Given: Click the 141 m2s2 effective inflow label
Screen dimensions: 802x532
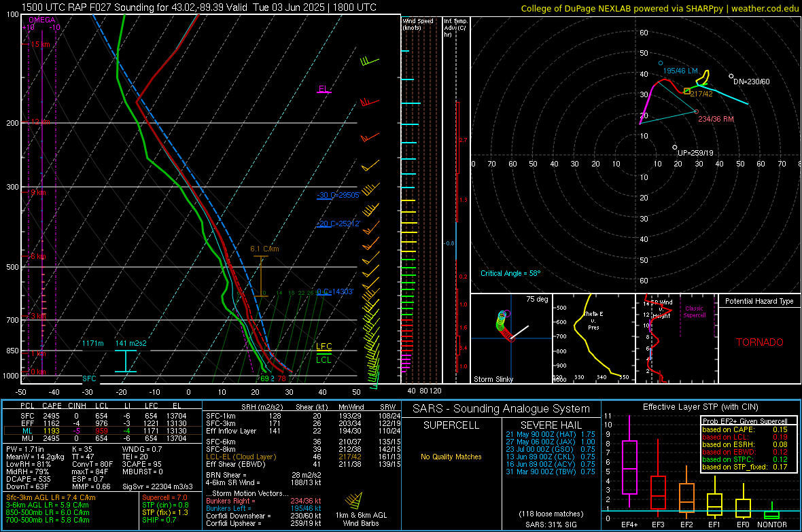Looking at the screenshot, I should tap(130, 343).
